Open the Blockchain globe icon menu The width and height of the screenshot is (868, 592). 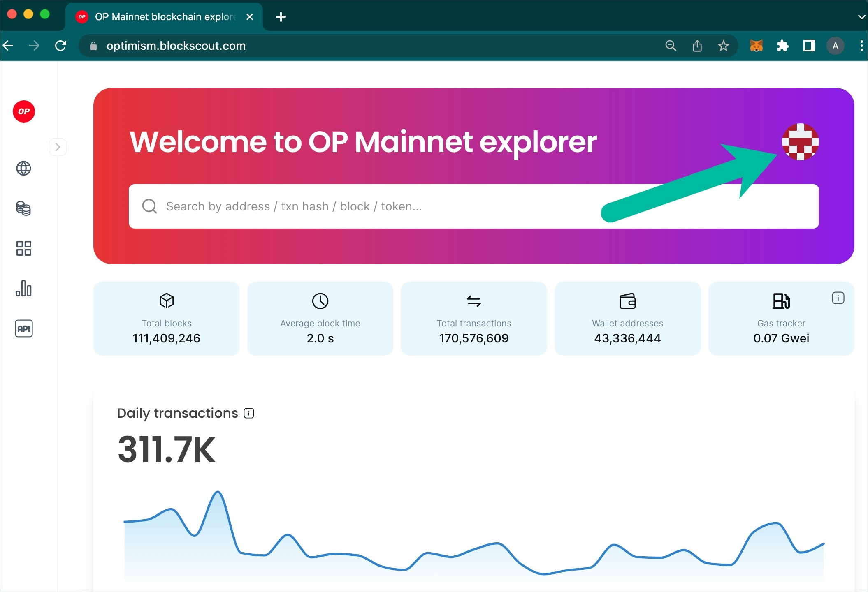(23, 168)
